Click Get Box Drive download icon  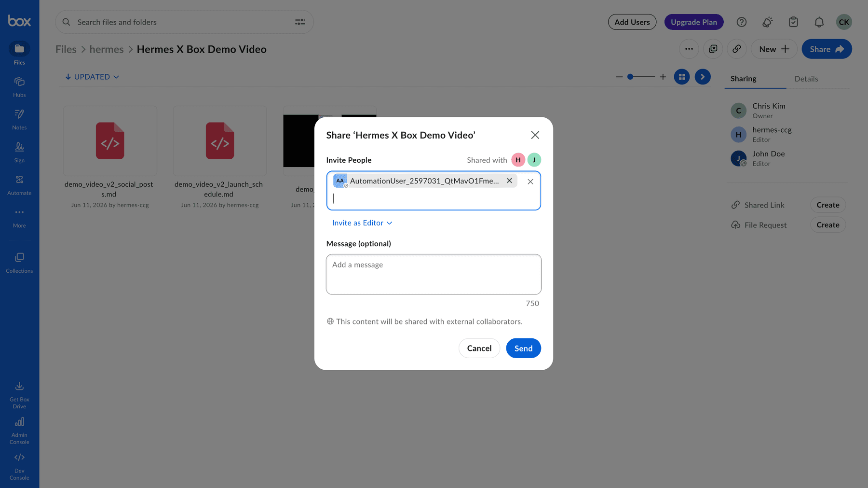pyautogui.click(x=19, y=386)
